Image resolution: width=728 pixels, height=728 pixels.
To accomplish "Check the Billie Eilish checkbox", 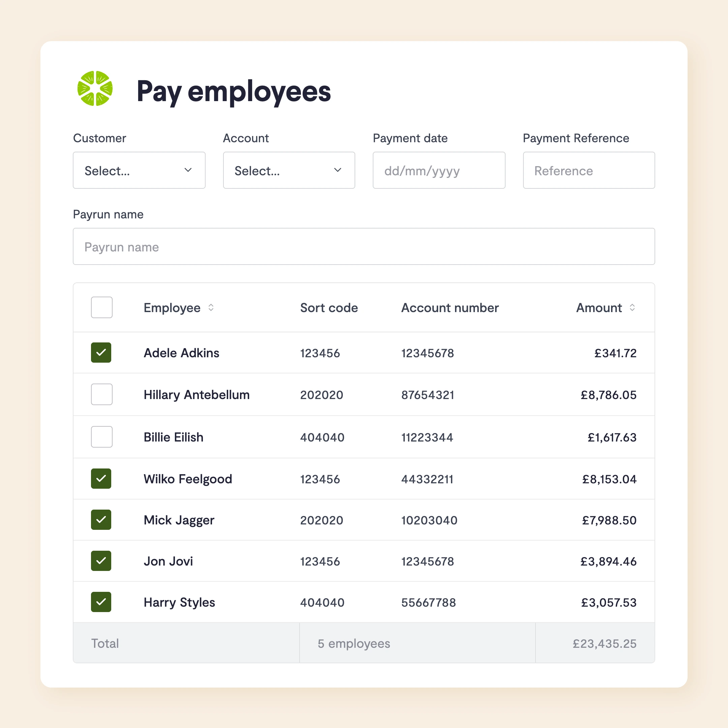I will point(102,437).
